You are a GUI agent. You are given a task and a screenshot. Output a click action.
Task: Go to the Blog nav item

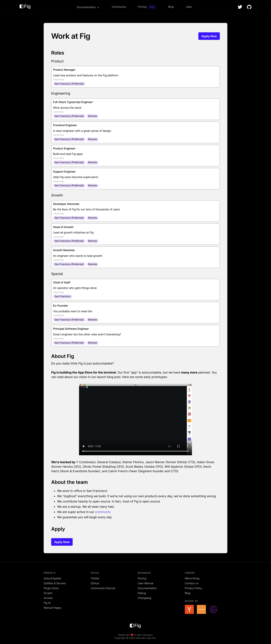171,7
